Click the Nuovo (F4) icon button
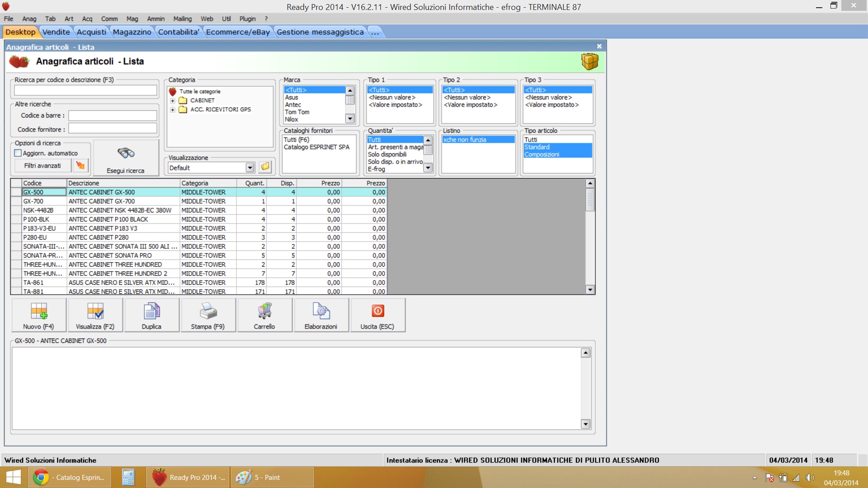 pos(39,315)
